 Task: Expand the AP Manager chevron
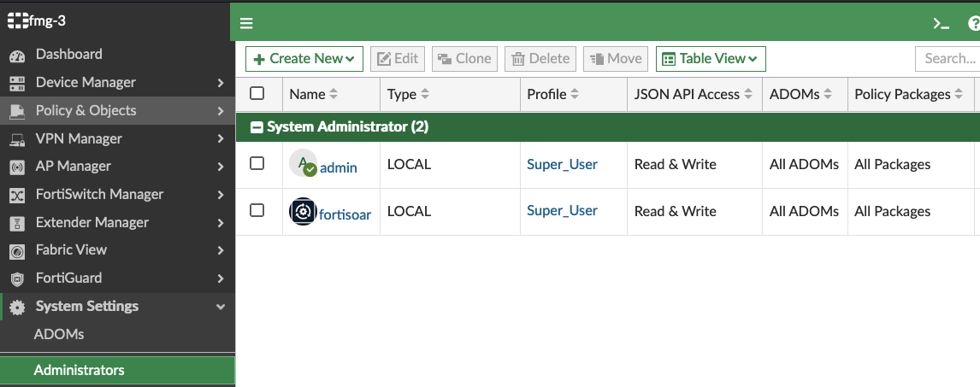pyautogui.click(x=221, y=167)
